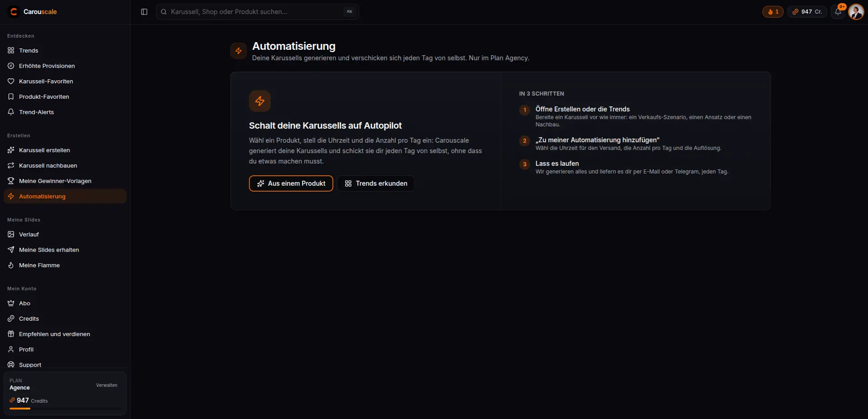Click the Karussell-Favoriten heart icon
Image resolution: width=868 pixels, height=419 pixels.
pyautogui.click(x=11, y=81)
